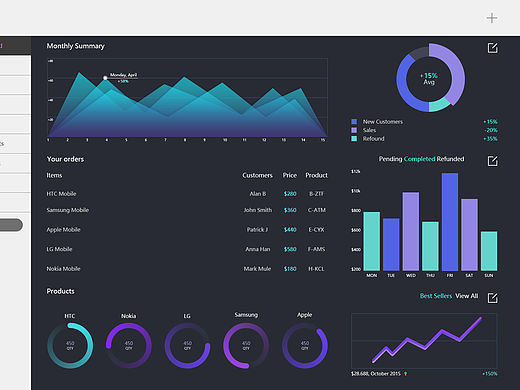520x390 pixels.
Task: Click the Apple quantity ring
Action: (305, 346)
